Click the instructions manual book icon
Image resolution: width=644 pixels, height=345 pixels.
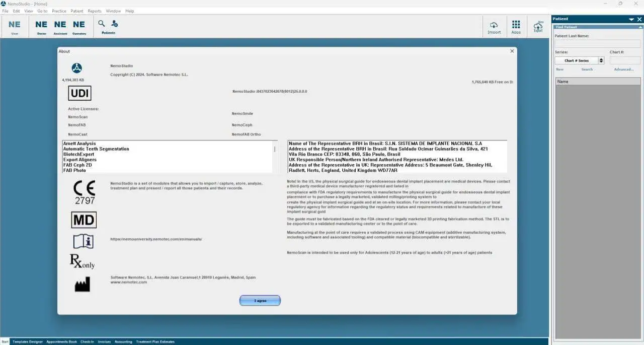(84, 241)
